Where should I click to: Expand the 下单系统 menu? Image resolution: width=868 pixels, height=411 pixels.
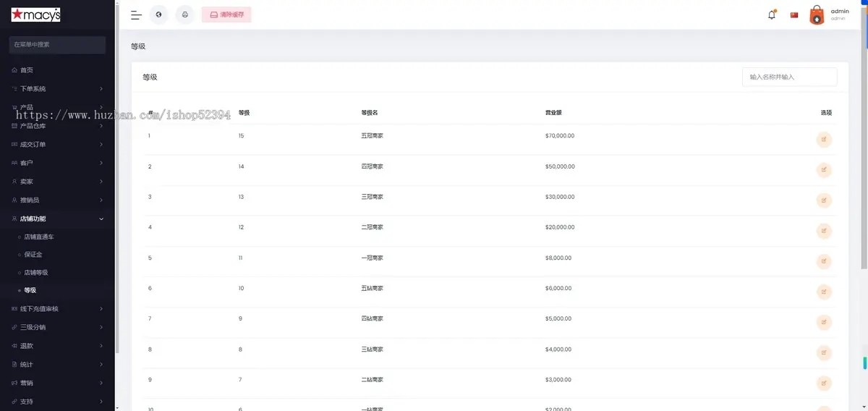tap(57, 89)
